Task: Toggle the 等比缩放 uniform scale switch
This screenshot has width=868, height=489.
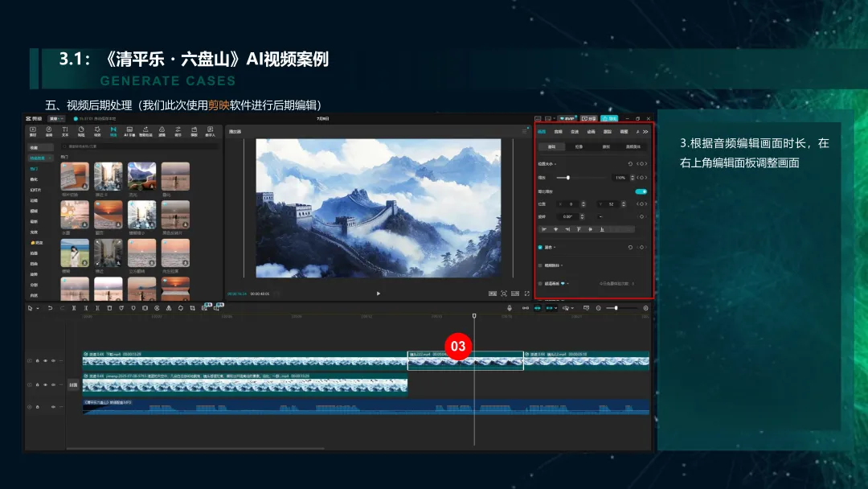Action: [641, 191]
